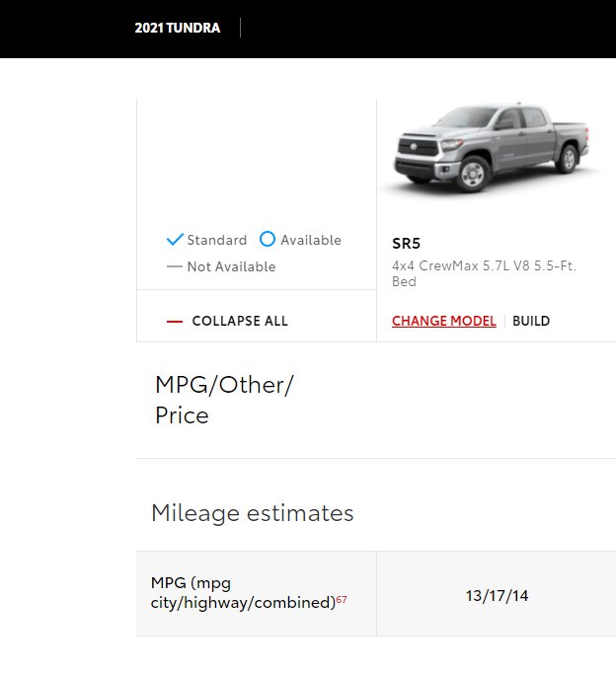Viewport: 616px width, 673px height.
Task: Select the 13/17/14 mileage value cell
Action: [497, 595]
